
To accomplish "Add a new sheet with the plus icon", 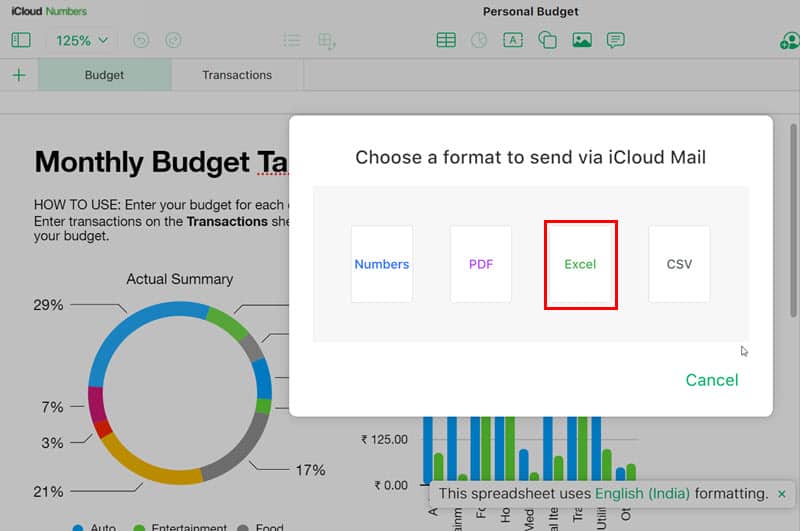I will click(19, 75).
